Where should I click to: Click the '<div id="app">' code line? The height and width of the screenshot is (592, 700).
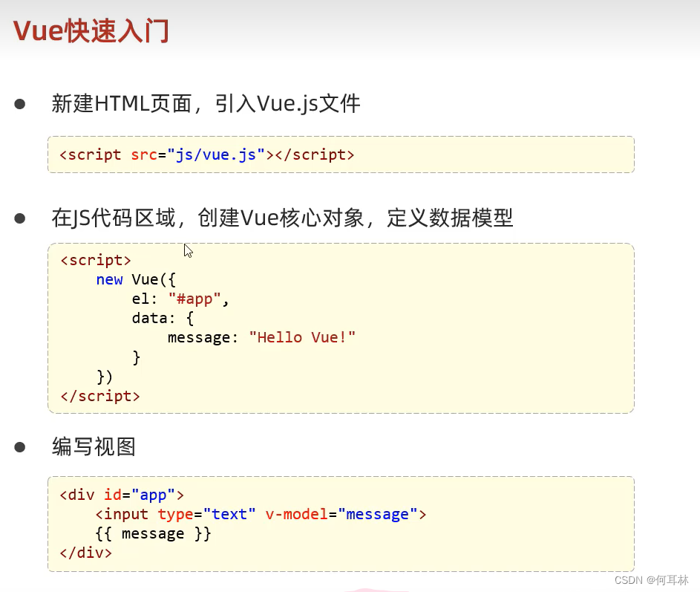(x=121, y=495)
